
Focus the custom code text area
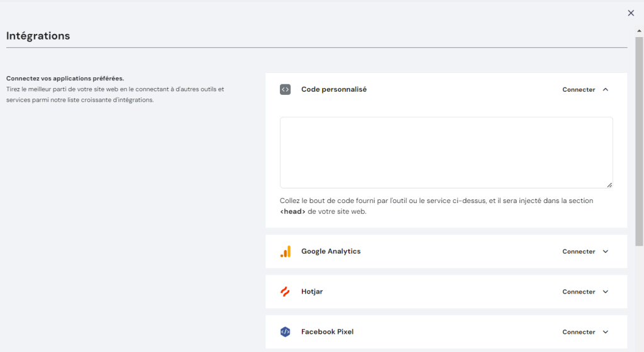coord(446,152)
